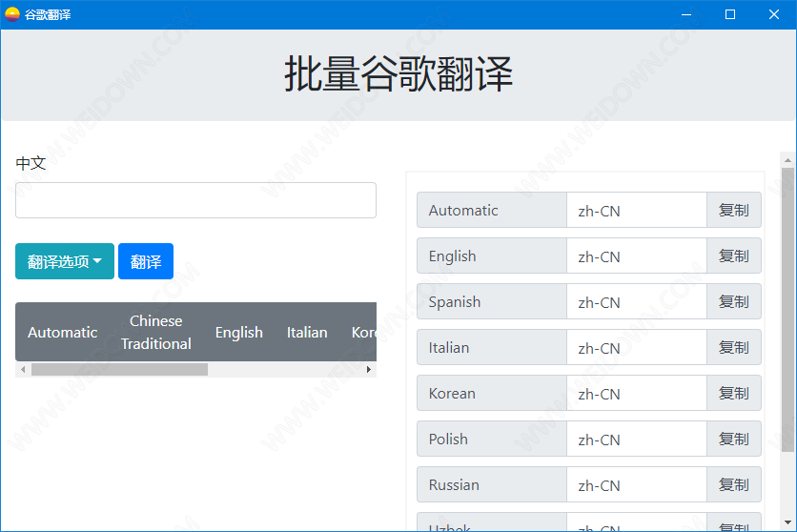Click the Spanish result text field

pyautogui.click(x=637, y=301)
